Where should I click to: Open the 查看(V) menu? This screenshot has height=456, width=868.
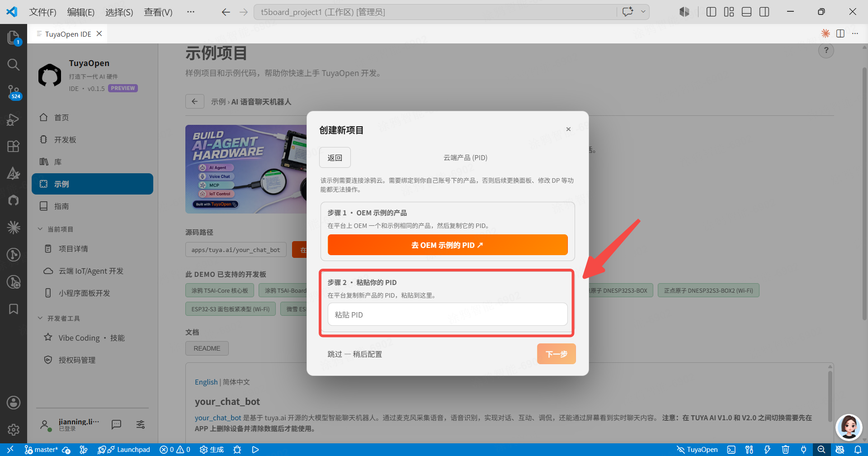tap(158, 12)
